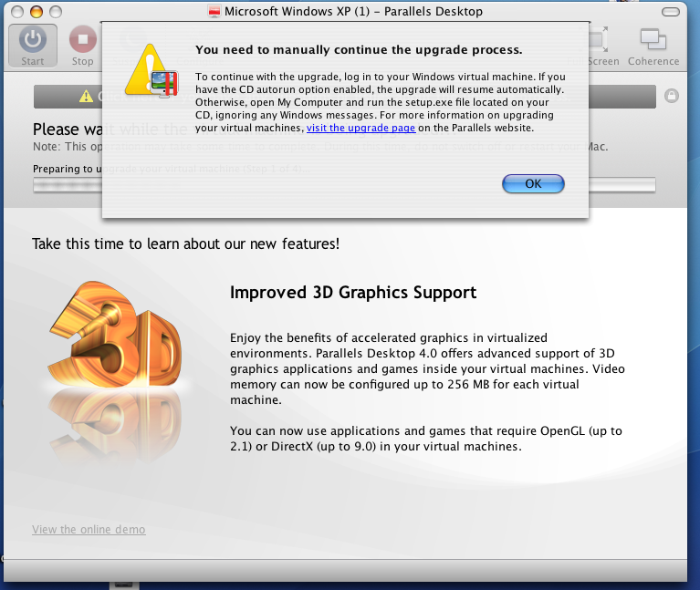Click the red Stop icon
Image resolution: width=700 pixels, height=590 pixels.
[83, 39]
